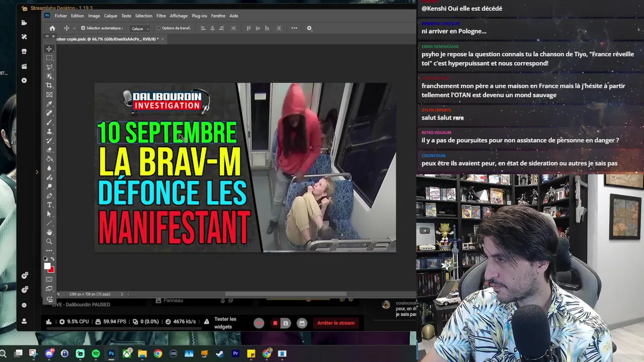Image resolution: width=644 pixels, height=362 pixels.
Task: Click the Home icon in options bar
Action: point(52,28)
